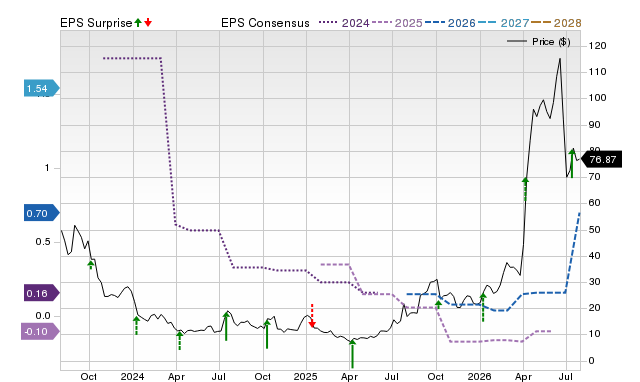Click the green surprise arrow at October 2024
Image resolution: width=640 pixels, height=382 pixels.
pos(267,334)
